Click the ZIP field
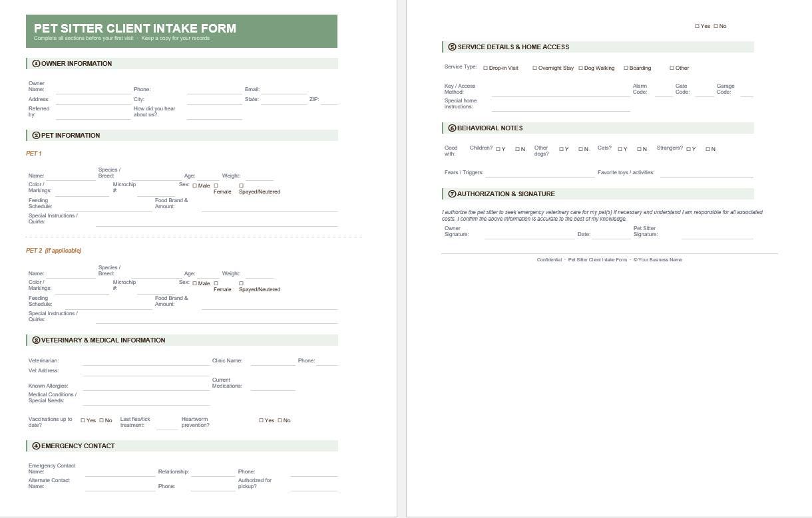The width and height of the screenshot is (812, 518). coord(329,100)
